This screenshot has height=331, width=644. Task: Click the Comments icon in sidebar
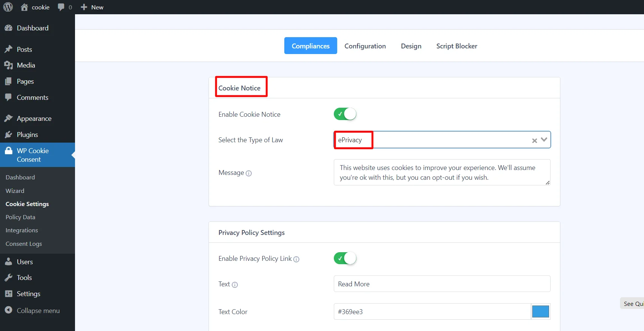(x=8, y=98)
